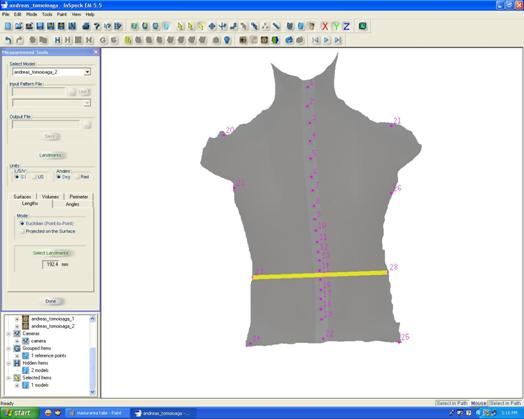Click the New file toolbar icon

[x=8, y=26]
